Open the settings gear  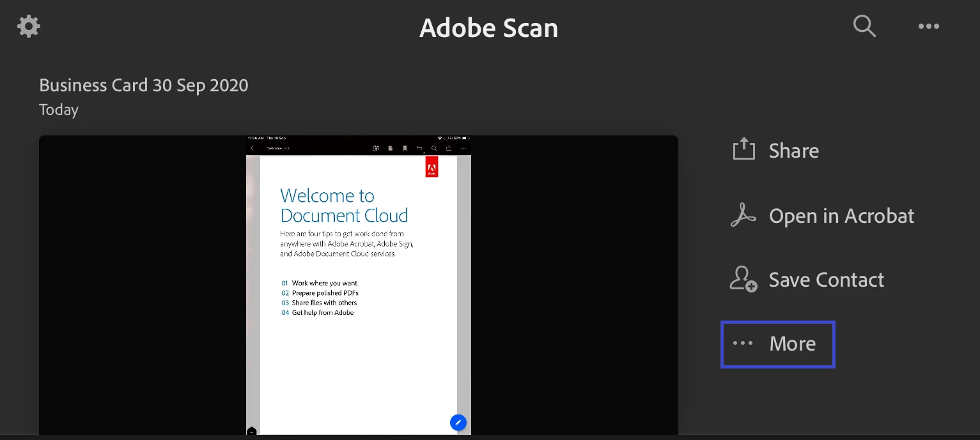(29, 26)
